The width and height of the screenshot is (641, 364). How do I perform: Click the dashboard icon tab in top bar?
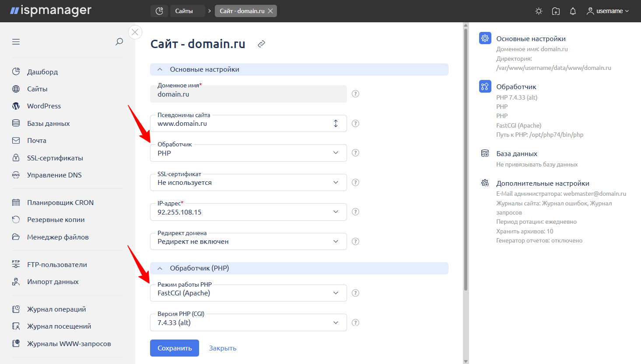pyautogui.click(x=159, y=11)
